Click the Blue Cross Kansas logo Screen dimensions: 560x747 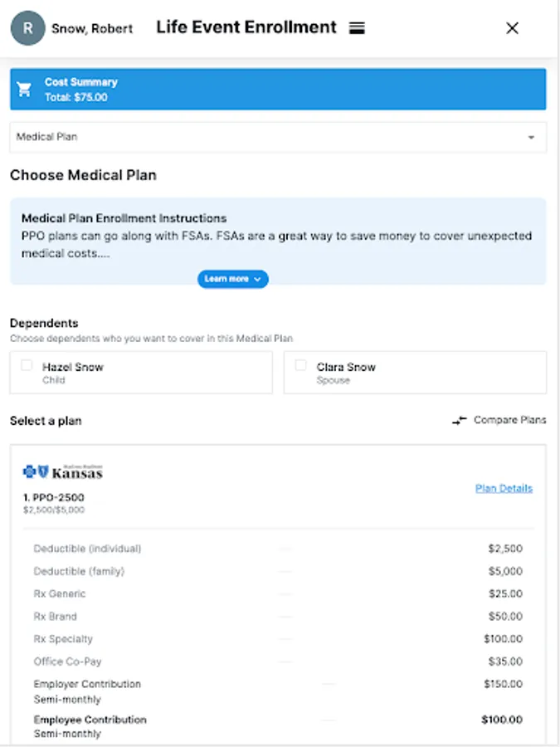pyautogui.click(x=63, y=472)
